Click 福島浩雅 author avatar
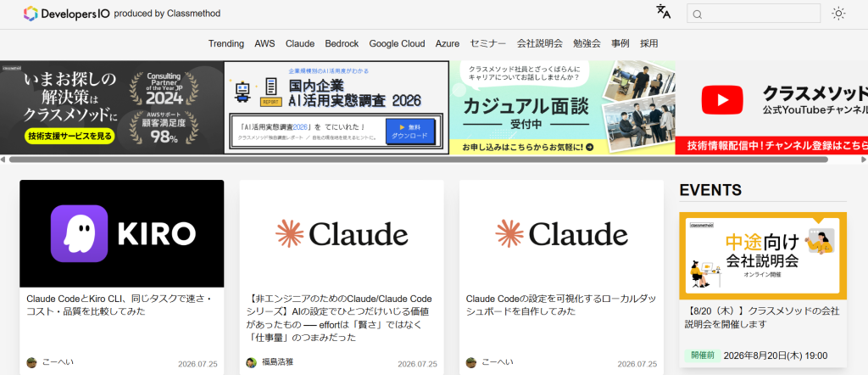The height and width of the screenshot is (375, 868). point(251,362)
